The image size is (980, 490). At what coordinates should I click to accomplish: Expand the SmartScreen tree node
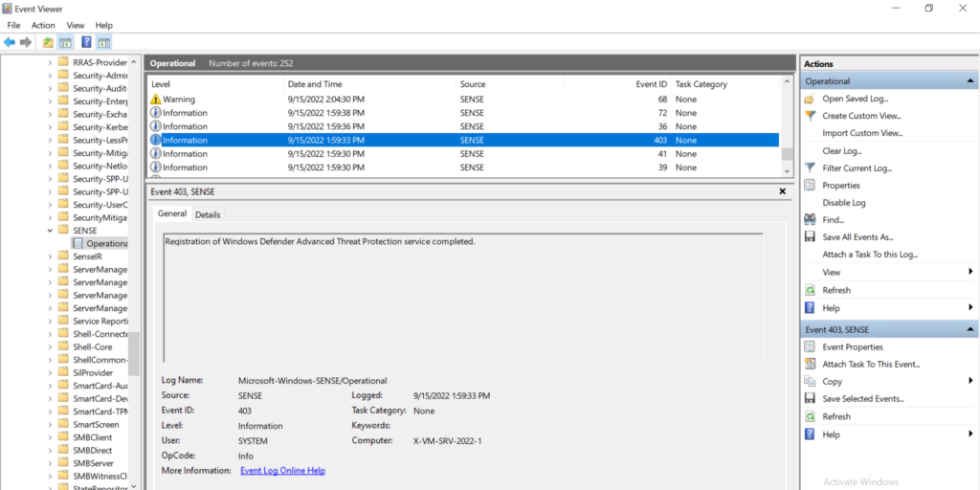50,424
